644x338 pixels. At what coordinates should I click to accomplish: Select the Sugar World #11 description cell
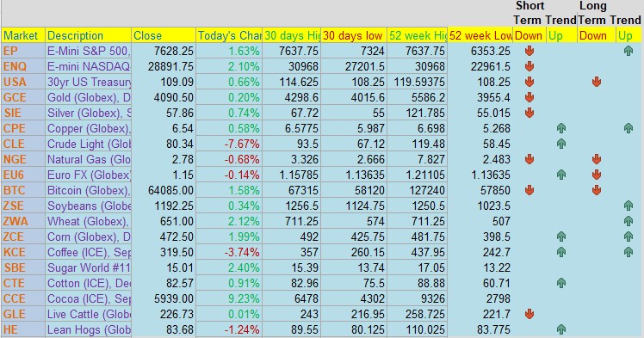pyautogui.click(x=89, y=267)
